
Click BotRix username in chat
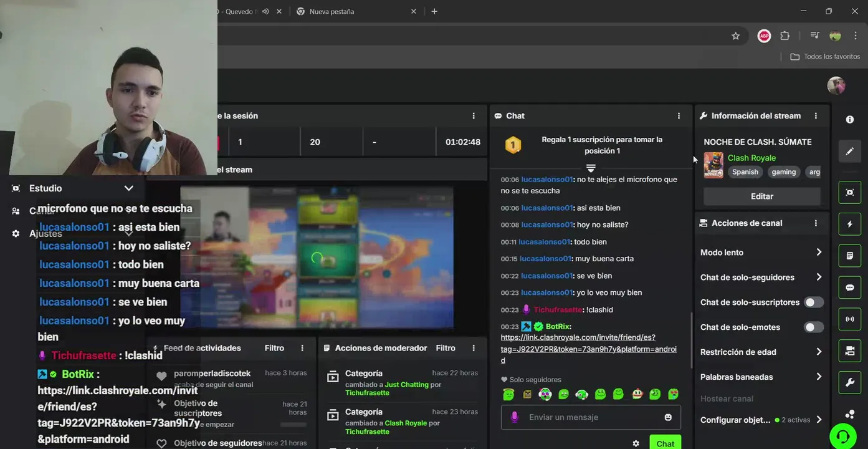point(557,327)
